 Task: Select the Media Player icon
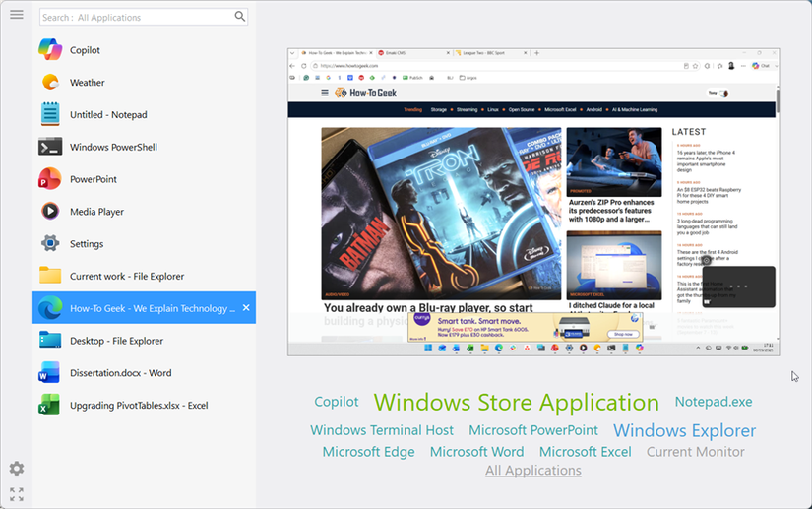point(50,212)
